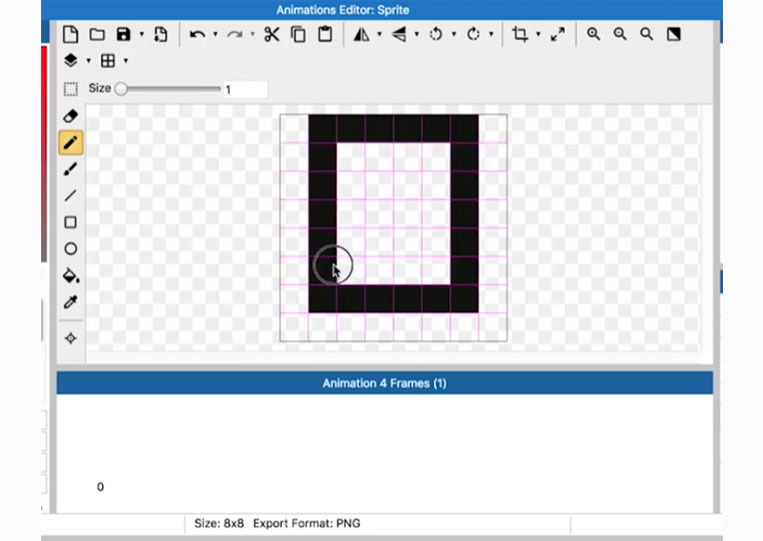Expand the Layers dropdown arrow
The image size is (763, 541).
pyautogui.click(x=89, y=61)
